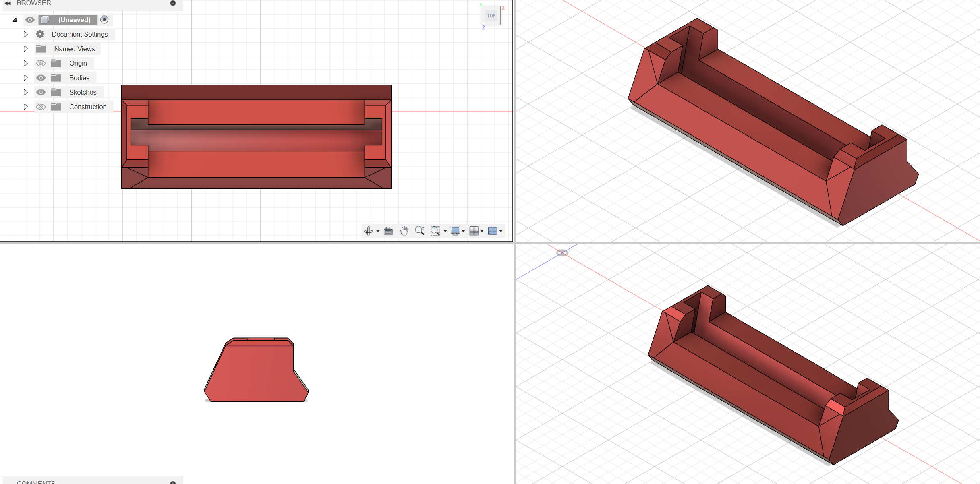The width and height of the screenshot is (980, 484).
Task: Select Document Settings text
Action: tap(80, 34)
